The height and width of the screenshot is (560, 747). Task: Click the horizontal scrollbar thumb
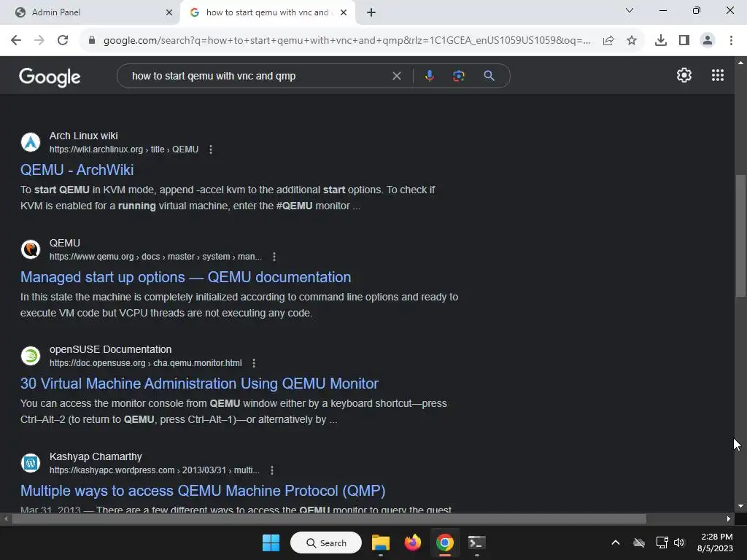click(x=329, y=518)
